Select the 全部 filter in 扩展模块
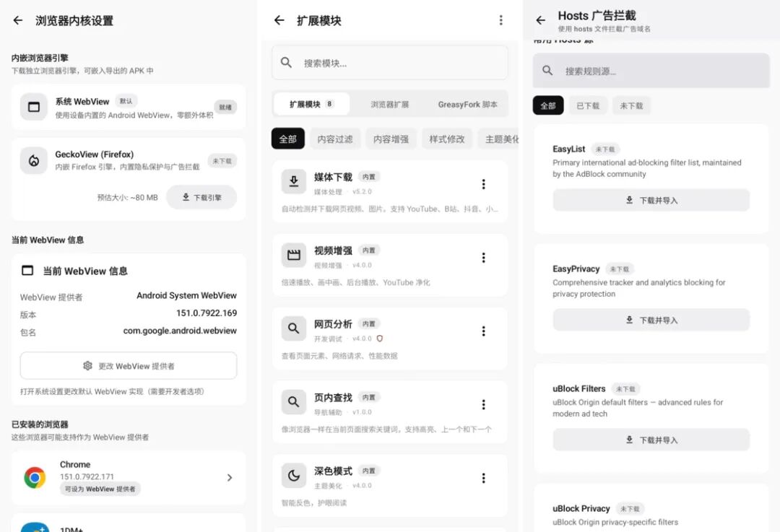 tap(288, 139)
